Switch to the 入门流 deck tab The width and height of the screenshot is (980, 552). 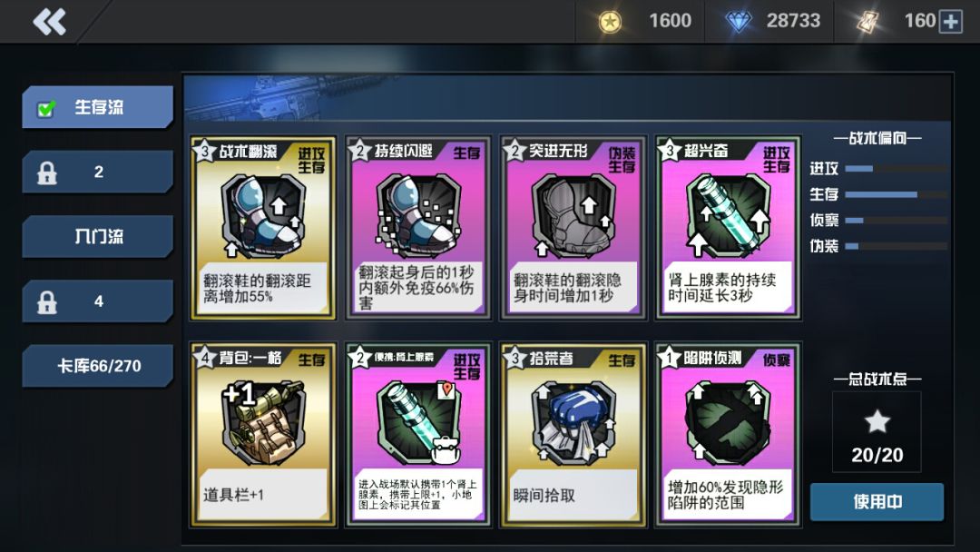pos(97,236)
